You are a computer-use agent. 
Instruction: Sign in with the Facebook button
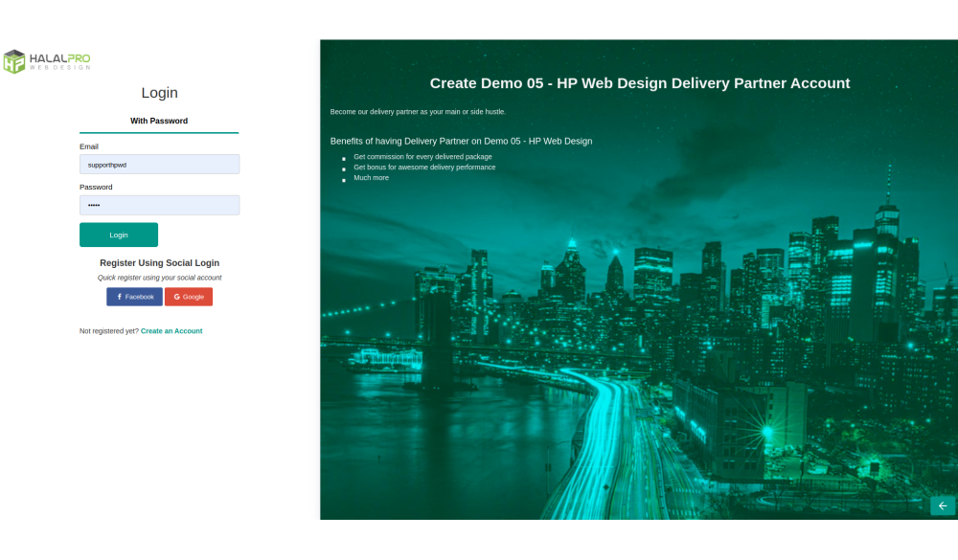coord(134,297)
